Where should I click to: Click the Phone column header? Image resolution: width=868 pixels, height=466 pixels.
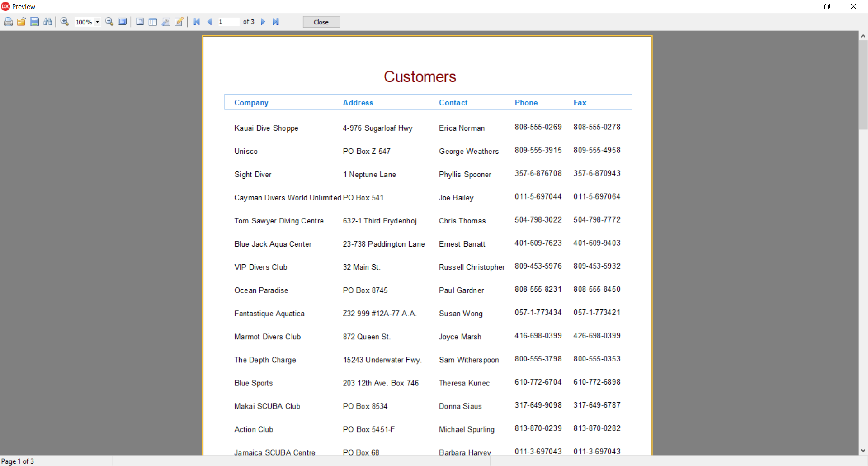point(526,103)
